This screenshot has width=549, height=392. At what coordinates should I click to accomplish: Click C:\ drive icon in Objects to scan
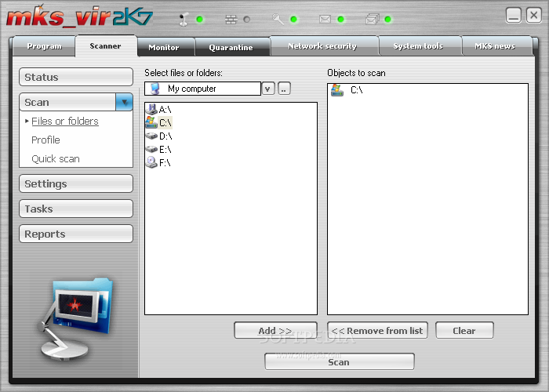337,90
